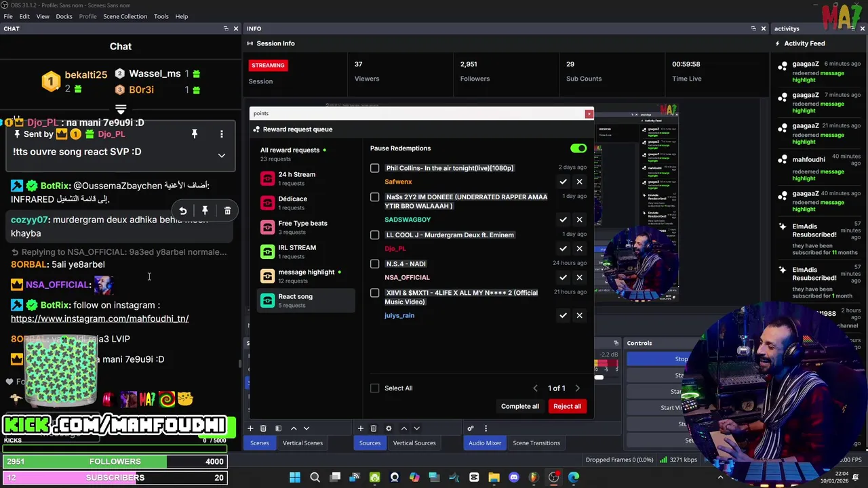
Task: Go to previous page of reward requests
Action: coord(535,388)
